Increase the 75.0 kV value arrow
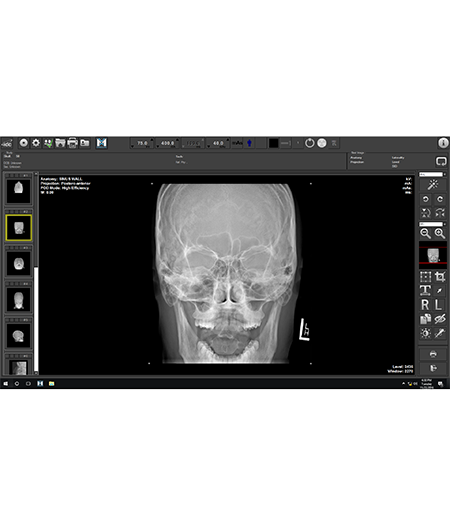Screen dimensions: 450x525 [x=152, y=140]
